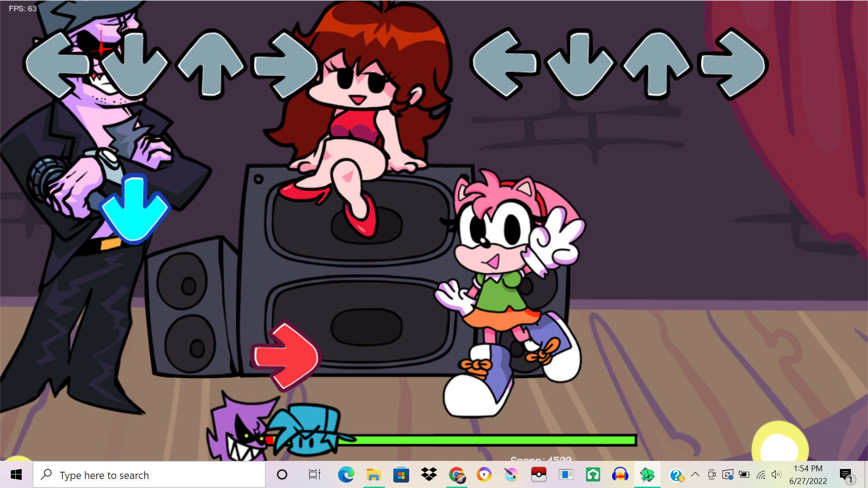Open the Pokéball-icon application
Viewport: 868px width, 488px height.
[x=539, y=475]
